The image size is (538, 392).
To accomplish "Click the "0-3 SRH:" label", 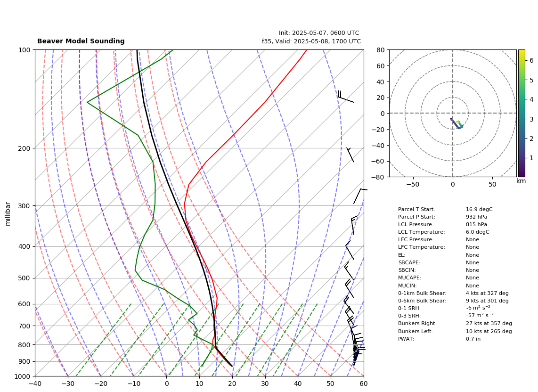I will click(x=409, y=316).
